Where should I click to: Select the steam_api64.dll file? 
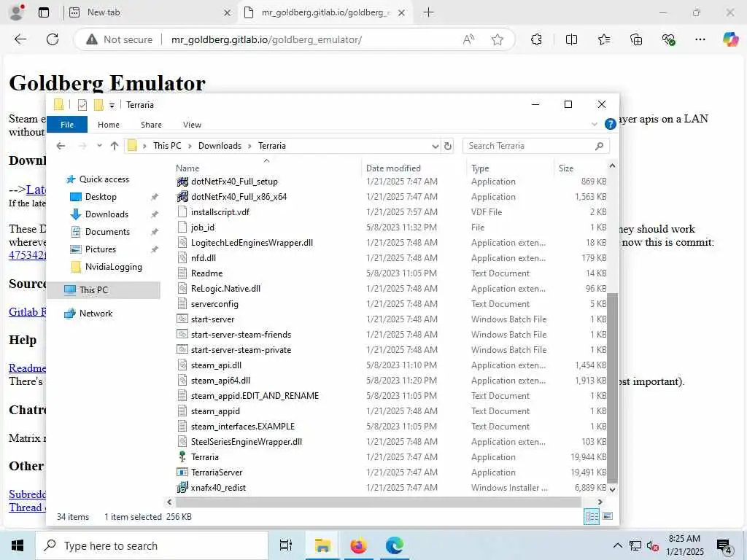pos(220,381)
